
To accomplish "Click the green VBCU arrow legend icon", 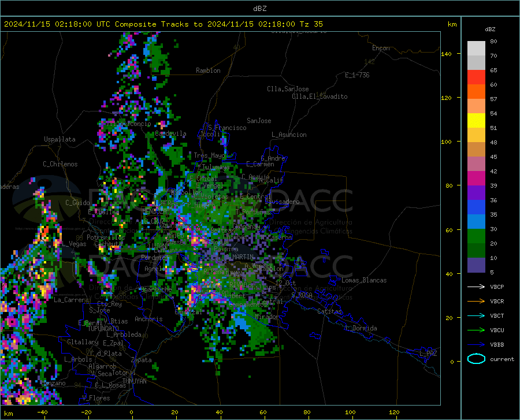I will click(476, 330).
